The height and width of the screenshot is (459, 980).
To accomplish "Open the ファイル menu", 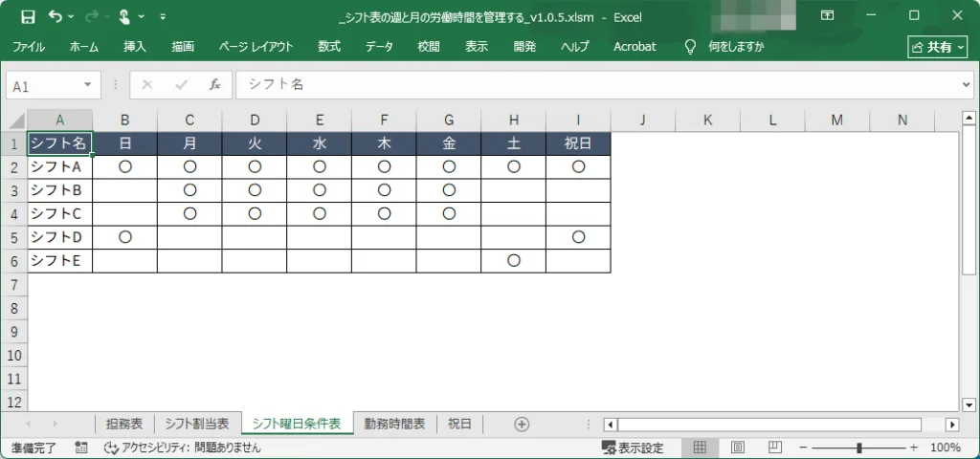I will (28, 47).
